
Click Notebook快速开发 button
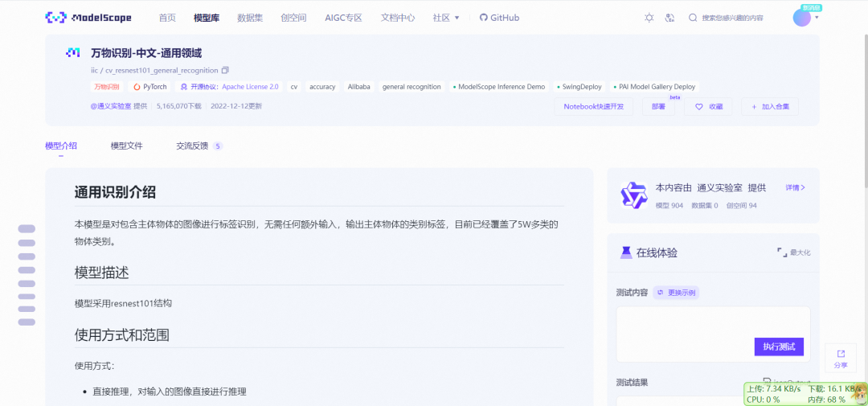[x=593, y=106]
